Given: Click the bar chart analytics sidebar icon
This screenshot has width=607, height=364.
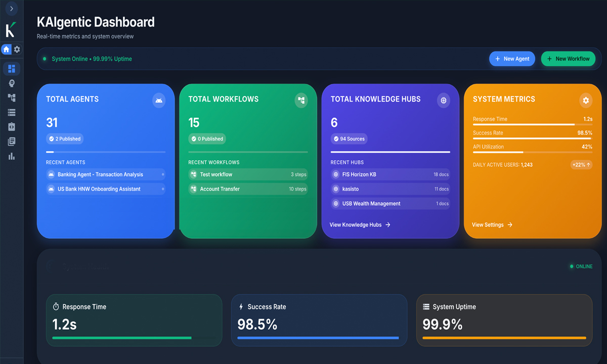Looking at the screenshot, I should [12, 156].
